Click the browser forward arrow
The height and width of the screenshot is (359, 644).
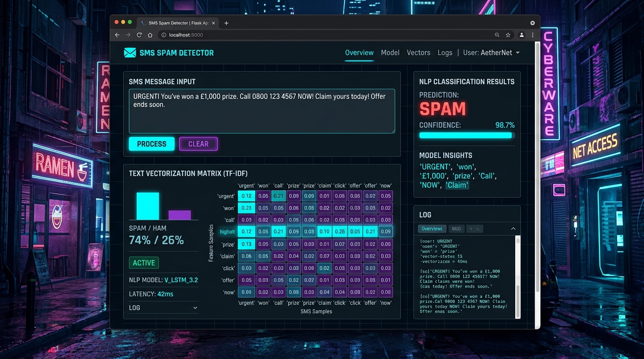128,35
